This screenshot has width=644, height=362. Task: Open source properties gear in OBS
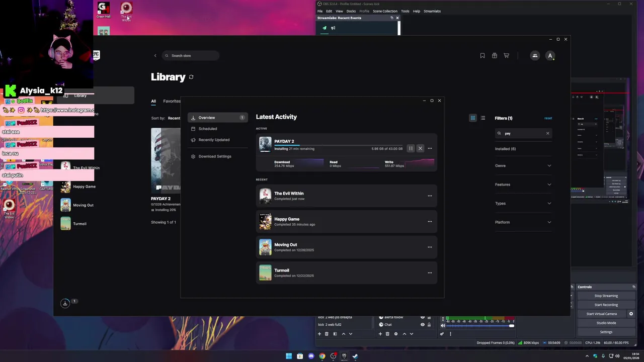pyautogui.click(x=395, y=334)
